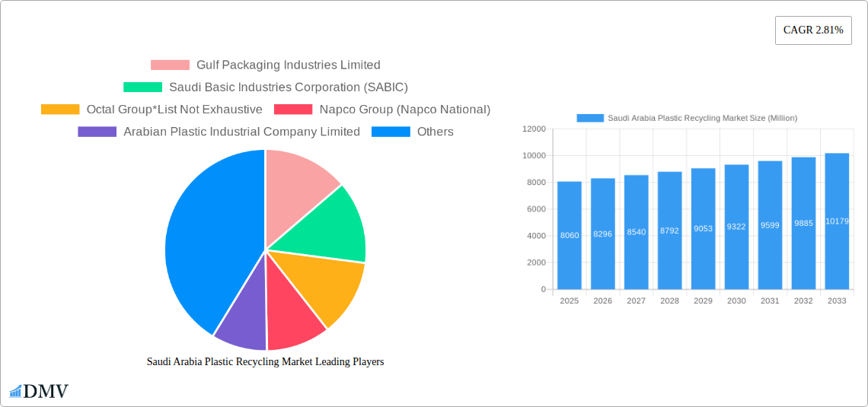This screenshot has width=868, height=407.
Task: Toggle Saudi Basic Industries Corporation (SABIC) label
Action: tap(289, 87)
